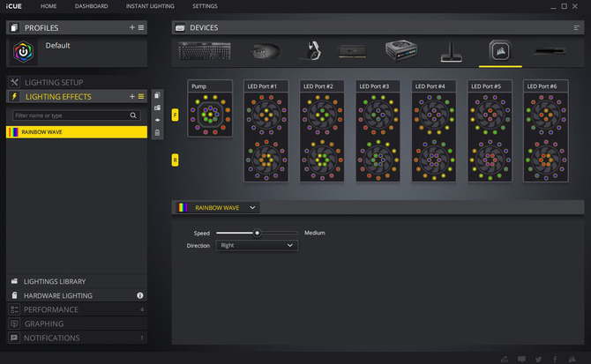
Task: Select the mouse device icon
Action: 266,51
